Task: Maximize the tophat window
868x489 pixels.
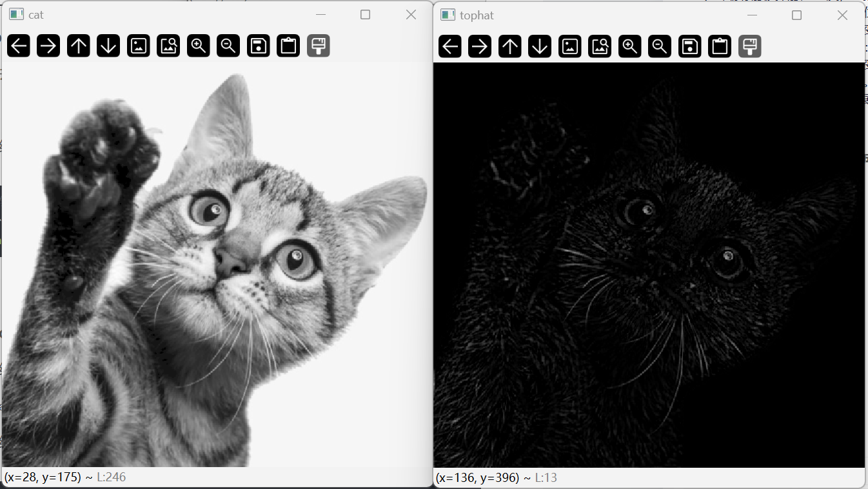Action: pos(796,15)
